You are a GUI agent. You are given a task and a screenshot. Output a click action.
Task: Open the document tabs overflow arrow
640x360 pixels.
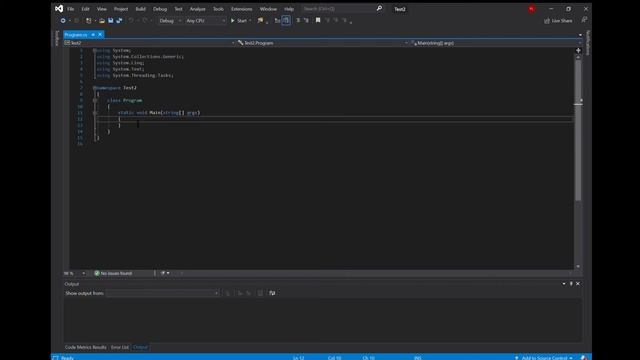pos(580,35)
